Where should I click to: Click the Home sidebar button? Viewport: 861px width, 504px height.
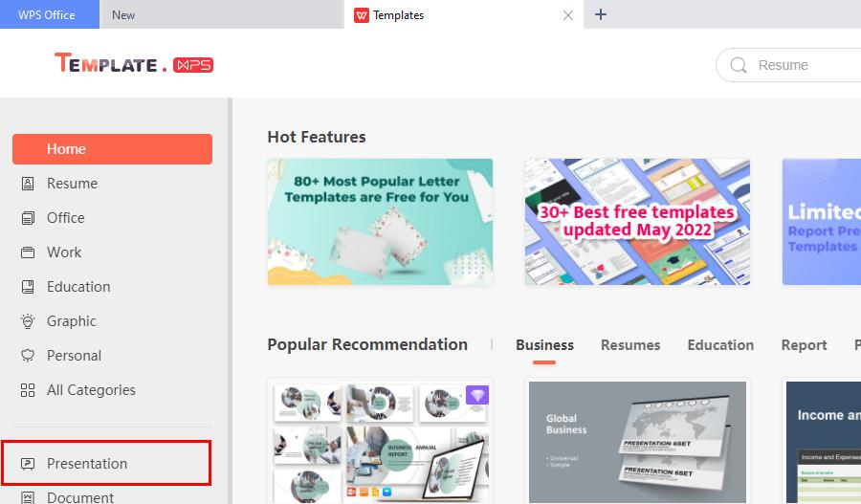pyautogui.click(x=113, y=149)
